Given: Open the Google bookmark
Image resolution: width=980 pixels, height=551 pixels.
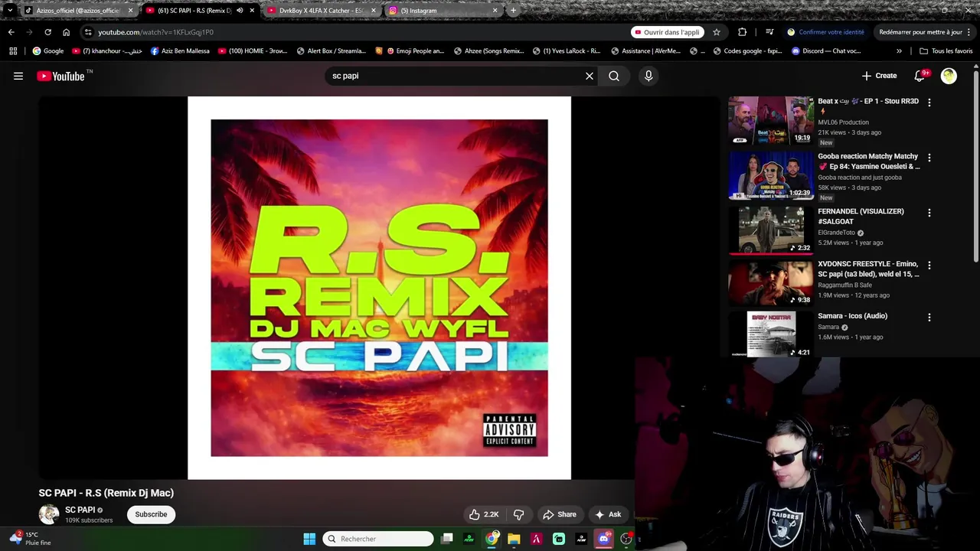Looking at the screenshot, I should click(48, 51).
